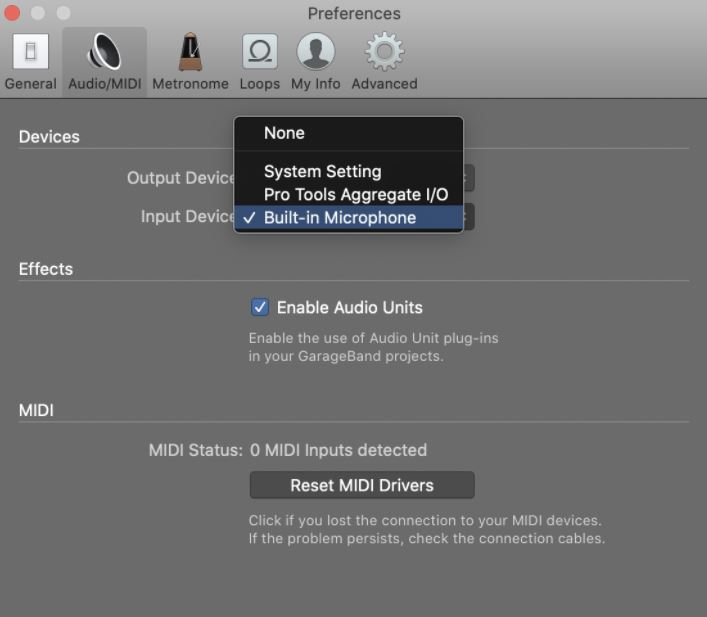Select the Audio/MIDI speaker icon
This screenshot has width=707, height=617.
pyautogui.click(x=104, y=52)
